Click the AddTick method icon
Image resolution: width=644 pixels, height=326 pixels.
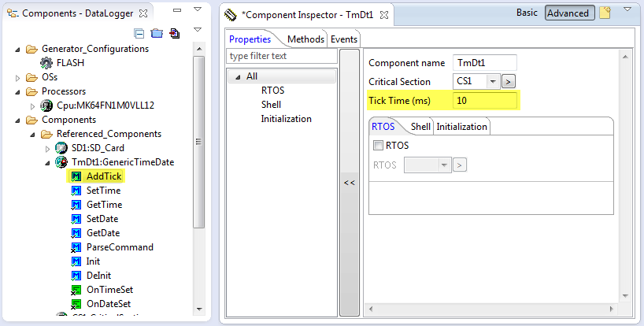(x=76, y=176)
